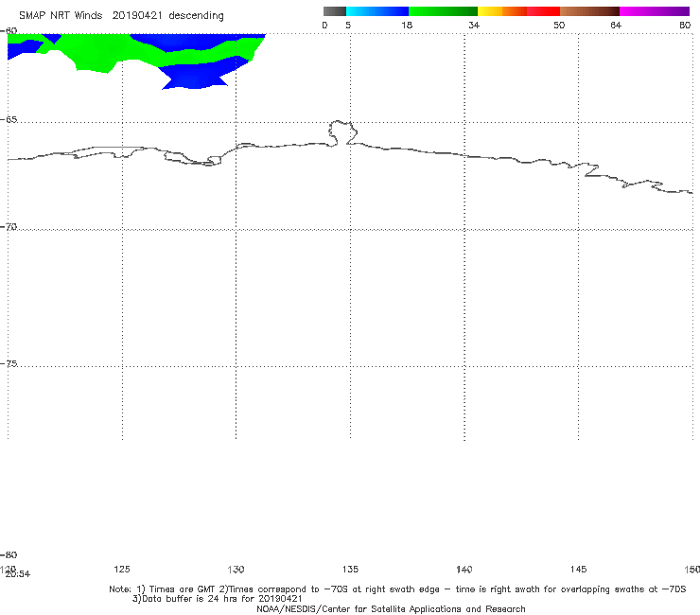Image resolution: width=700 pixels, height=615 pixels.
Task: Click the "Note: 1) Times are GMT" text
Action: [163, 589]
